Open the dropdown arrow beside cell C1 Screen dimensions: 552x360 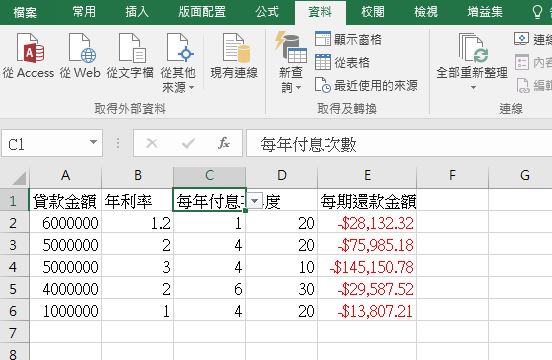coord(255,201)
